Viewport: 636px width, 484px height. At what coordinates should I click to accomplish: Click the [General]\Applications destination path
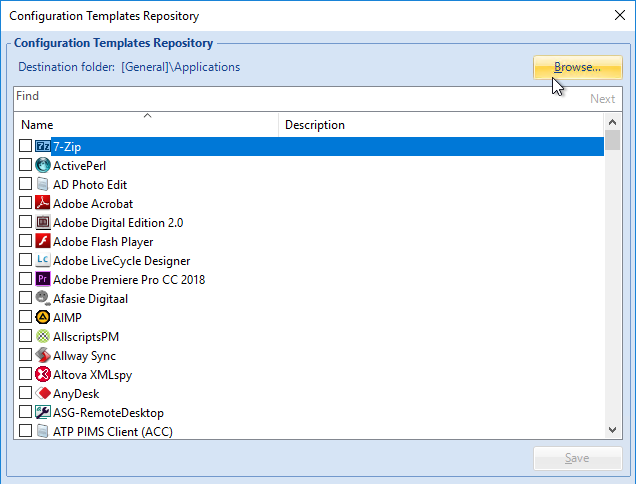180,67
